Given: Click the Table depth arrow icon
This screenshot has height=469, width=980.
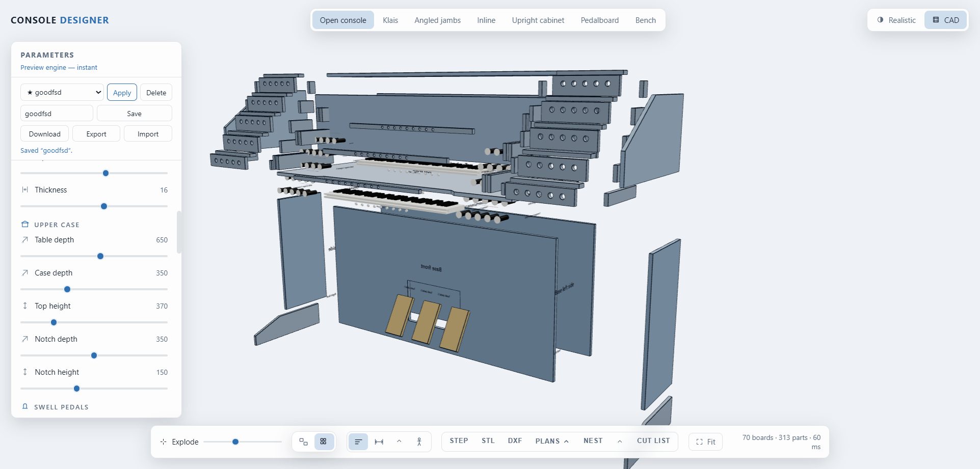Looking at the screenshot, I should [x=25, y=240].
